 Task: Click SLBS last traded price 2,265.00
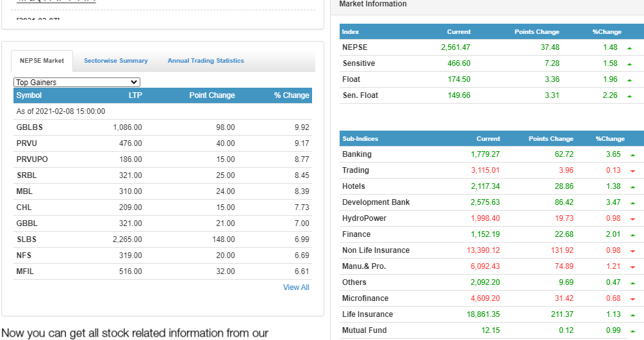click(x=128, y=239)
